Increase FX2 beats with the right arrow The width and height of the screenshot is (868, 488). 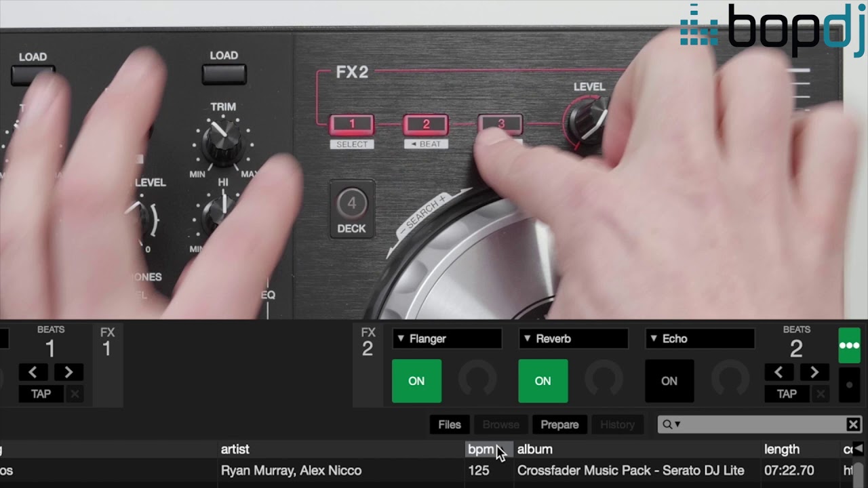point(814,372)
